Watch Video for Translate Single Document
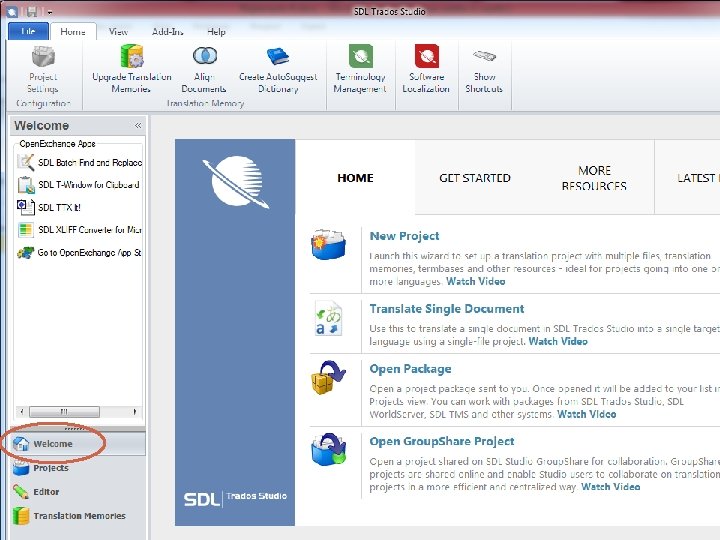720x540 pixels. coord(558,341)
